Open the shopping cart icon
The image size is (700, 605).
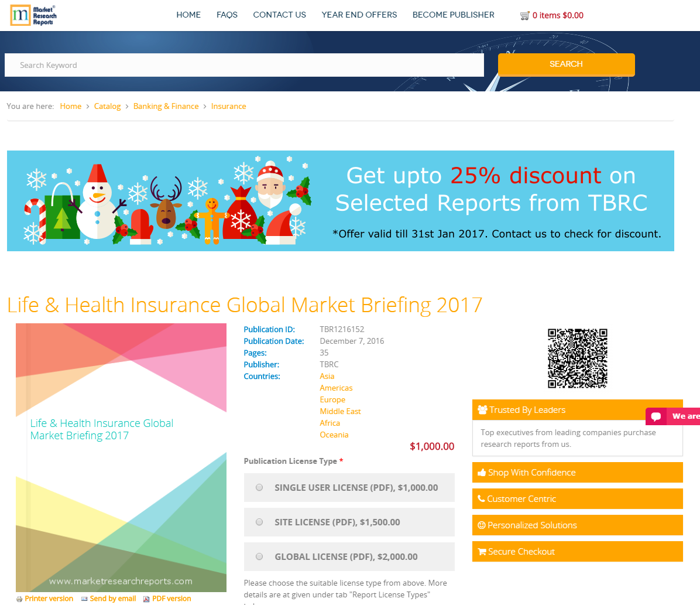524,16
